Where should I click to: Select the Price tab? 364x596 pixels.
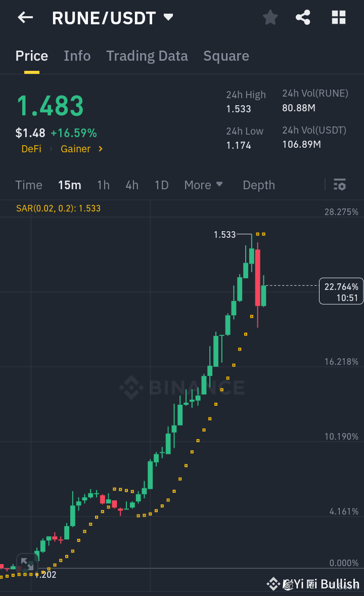[31, 56]
